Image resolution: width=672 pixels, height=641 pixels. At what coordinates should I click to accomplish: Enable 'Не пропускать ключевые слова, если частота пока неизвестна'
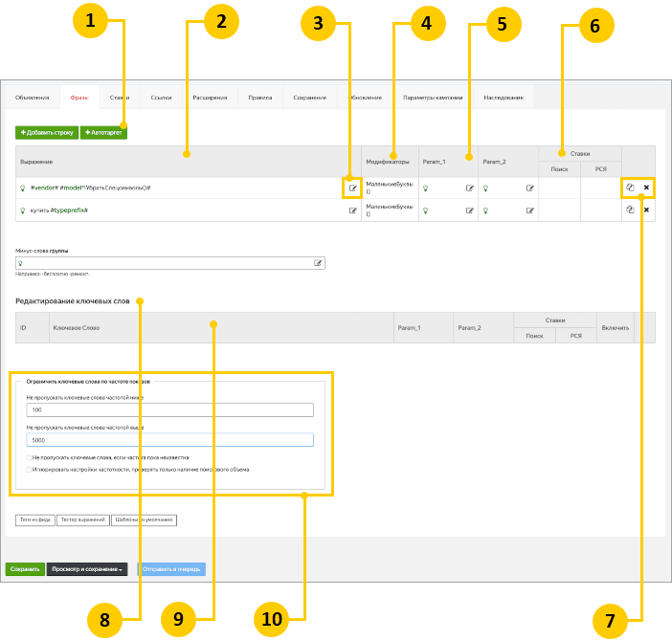coord(29,458)
